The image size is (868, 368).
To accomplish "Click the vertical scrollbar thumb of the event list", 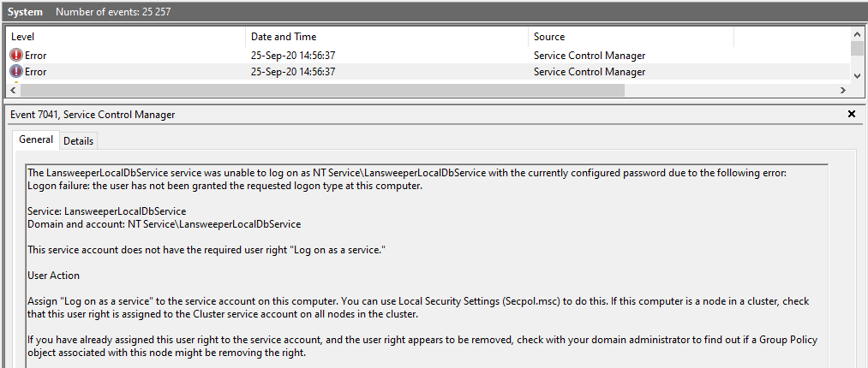I will tap(857, 49).
